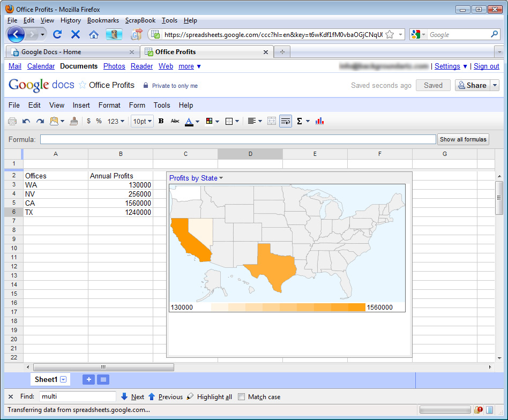508x420 pixels.
Task: Open the list-all-tabs dropdown arrow
Action: click(x=499, y=52)
